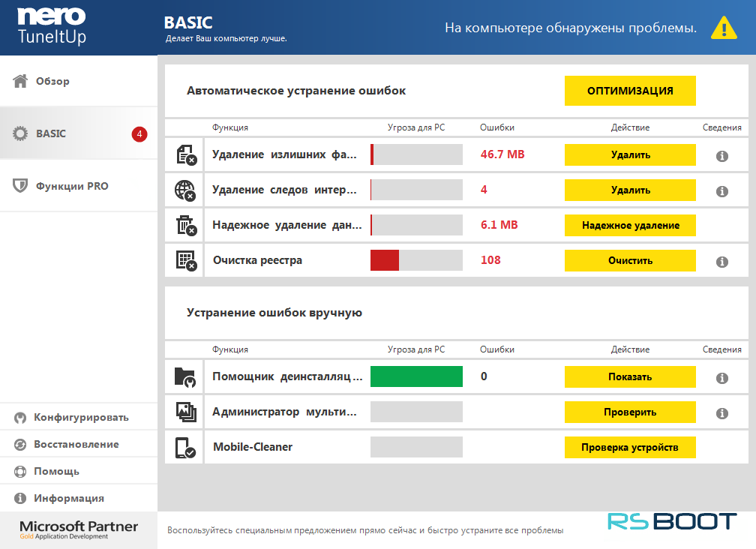Click the 6.1 MB error value
Viewport: 756px width, 549px height.
pyautogui.click(x=499, y=224)
